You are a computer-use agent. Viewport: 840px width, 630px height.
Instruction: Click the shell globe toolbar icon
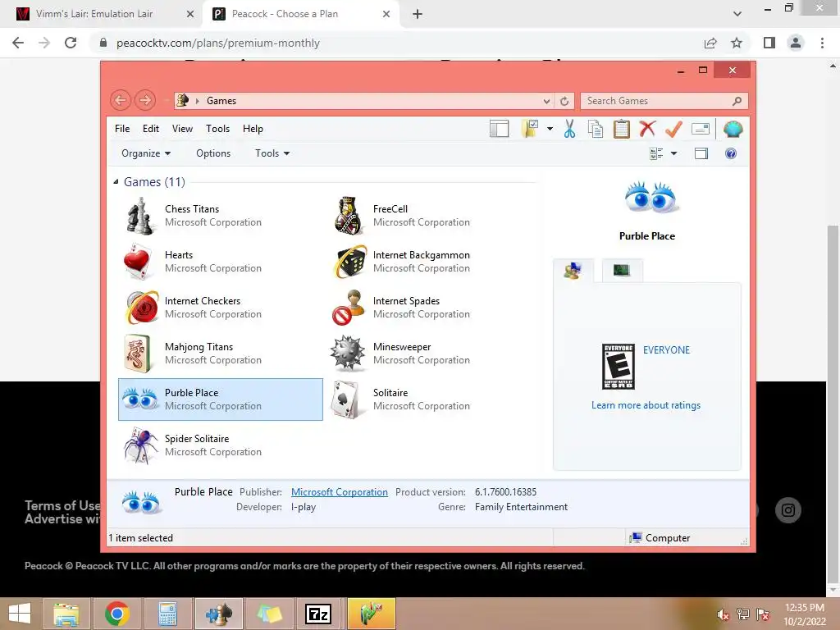pyautogui.click(x=733, y=129)
